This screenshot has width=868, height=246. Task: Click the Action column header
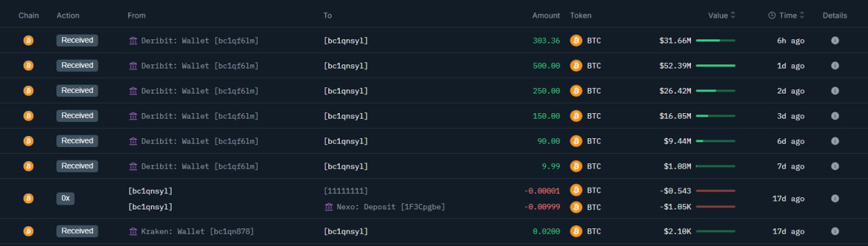pyautogui.click(x=68, y=15)
